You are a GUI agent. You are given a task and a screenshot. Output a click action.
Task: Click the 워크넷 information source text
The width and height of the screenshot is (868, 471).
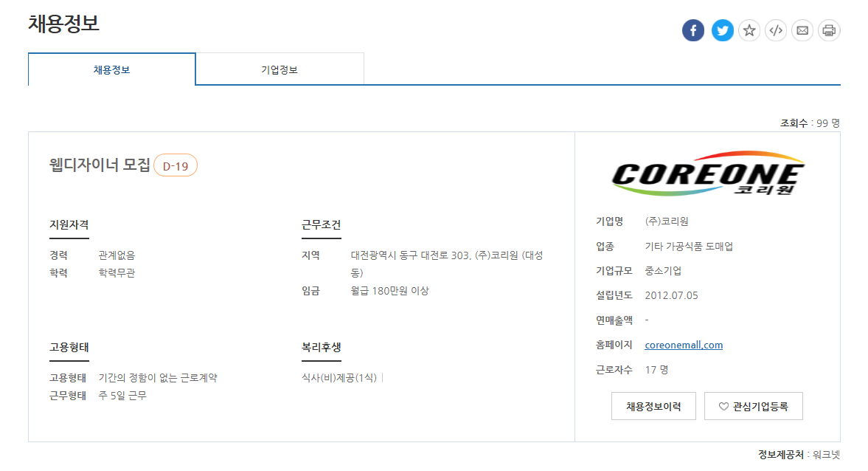(826, 455)
